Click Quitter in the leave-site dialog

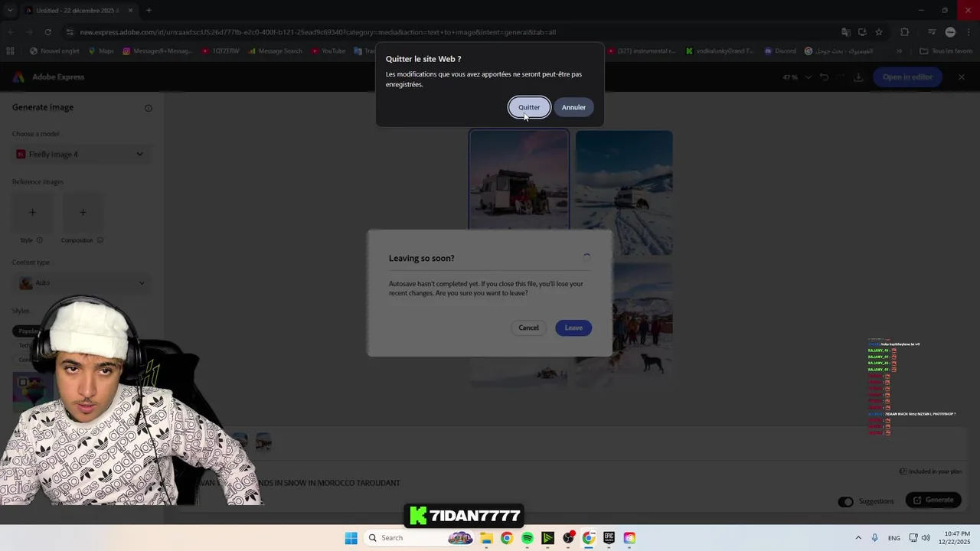click(x=529, y=107)
